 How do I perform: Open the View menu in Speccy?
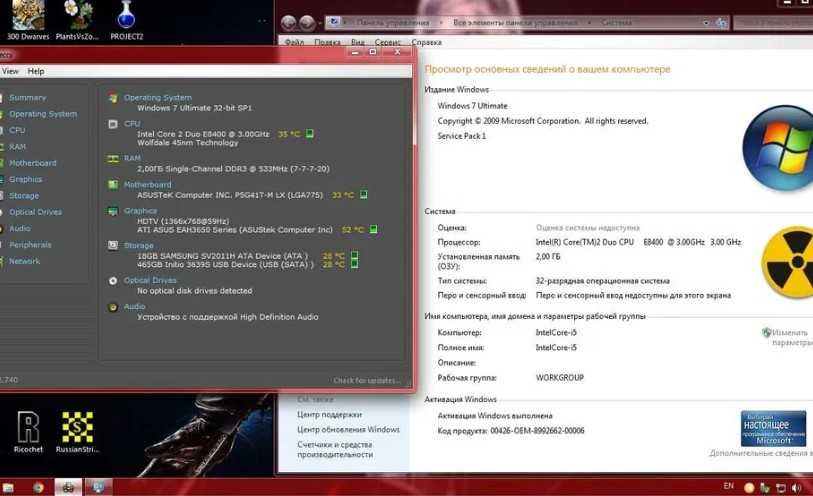pos(10,71)
